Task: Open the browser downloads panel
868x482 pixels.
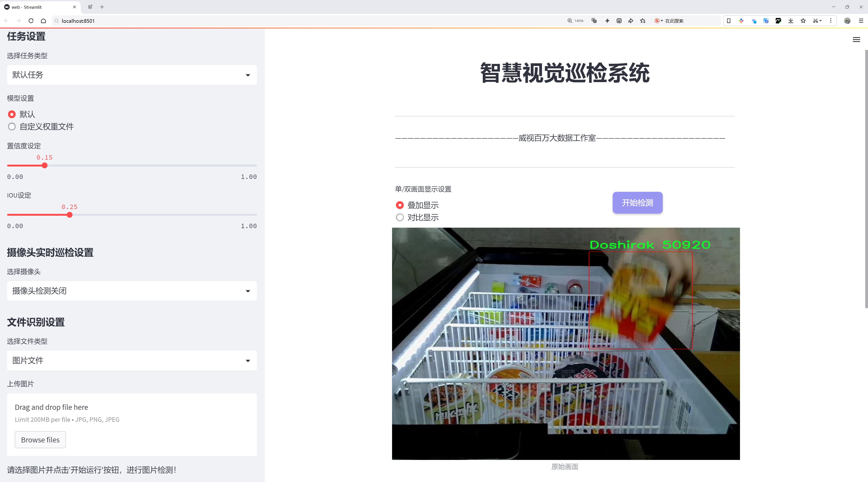Action: click(x=791, y=20)
